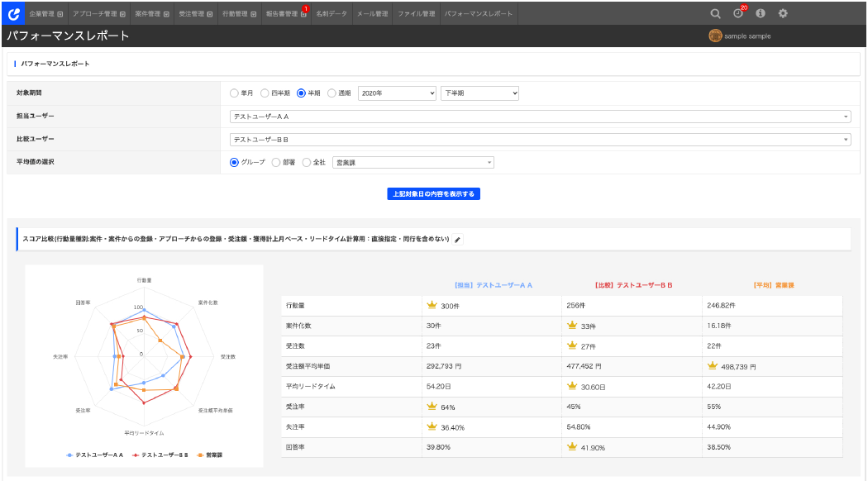Click the info circle icon
The height and width of the screenshot is (481, 868).
[x=761, y=13]
